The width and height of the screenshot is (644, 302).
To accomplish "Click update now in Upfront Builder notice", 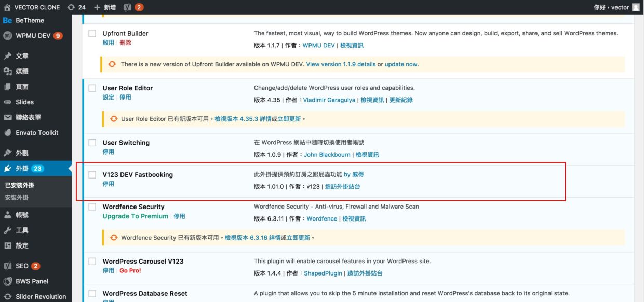I will coord(401,64).
